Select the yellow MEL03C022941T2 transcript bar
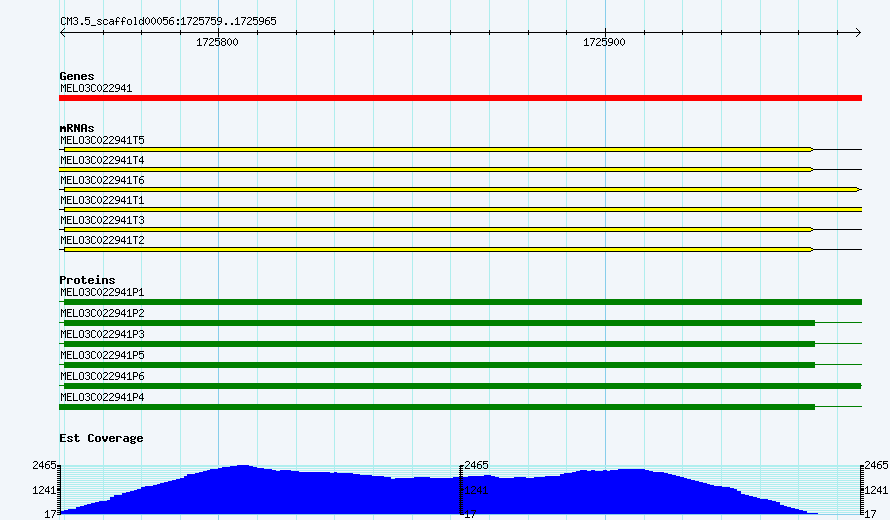The image size is (890, 520). point(438,250)
